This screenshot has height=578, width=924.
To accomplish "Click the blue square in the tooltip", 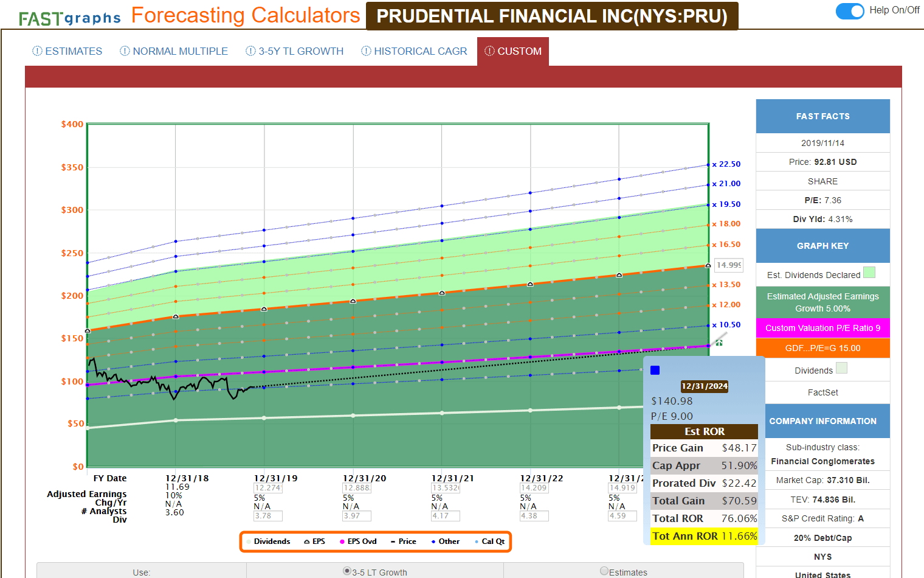I will (x=655, y=370).
